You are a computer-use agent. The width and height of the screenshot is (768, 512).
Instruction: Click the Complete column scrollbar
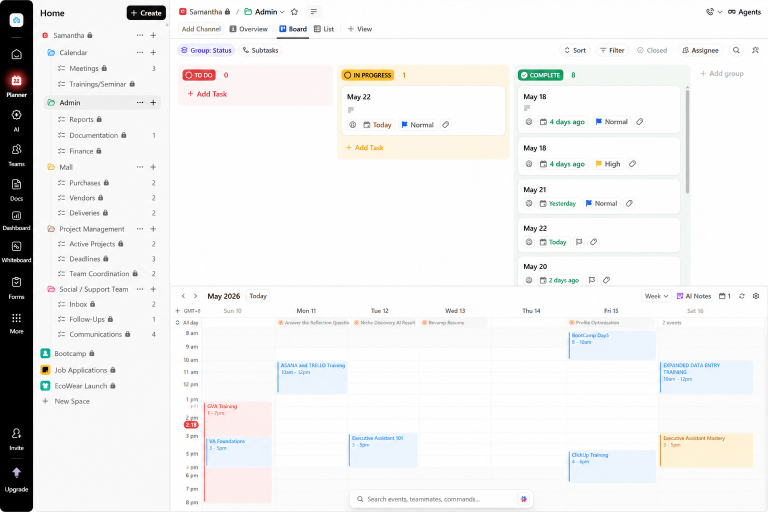(x=687, y=141)
